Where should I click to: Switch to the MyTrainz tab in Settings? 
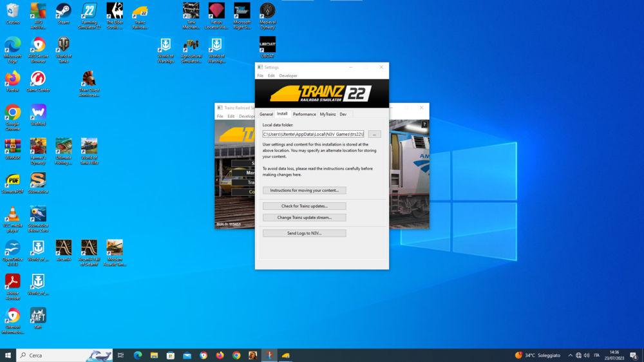coord(328,114)
